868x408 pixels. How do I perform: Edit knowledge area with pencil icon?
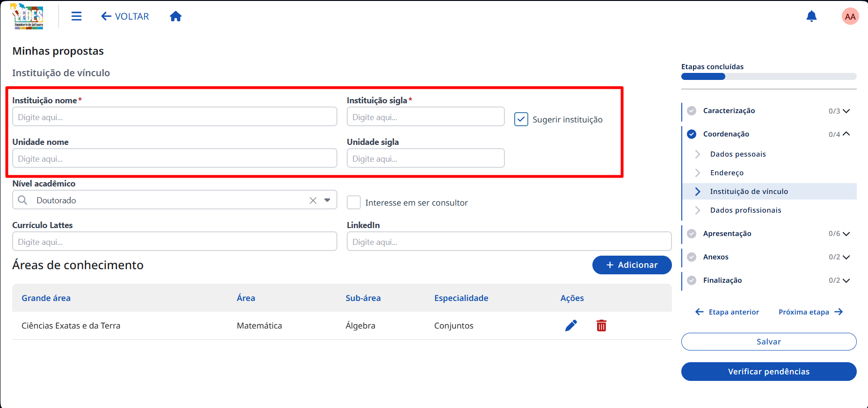pos(571,326)
